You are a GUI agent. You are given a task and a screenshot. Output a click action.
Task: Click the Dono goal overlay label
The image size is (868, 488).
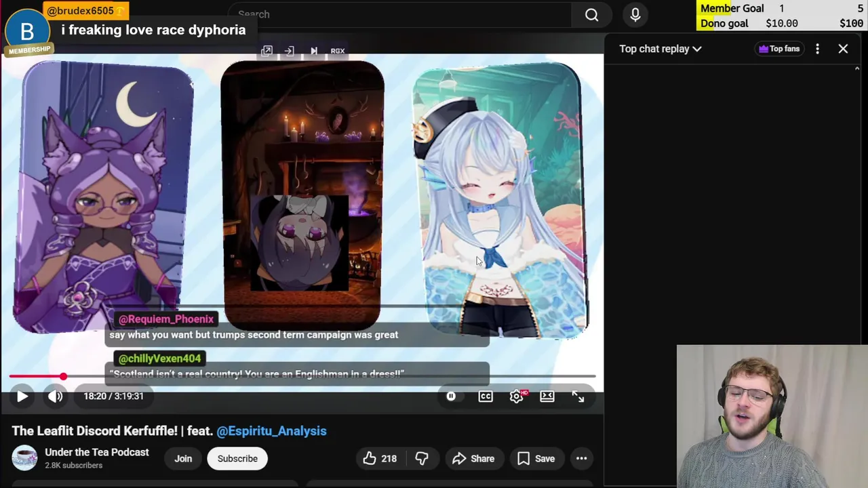[724, 23]
